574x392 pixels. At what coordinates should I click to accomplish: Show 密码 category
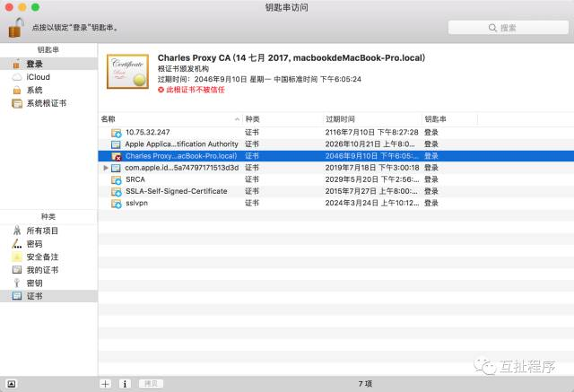click(48, 244)
